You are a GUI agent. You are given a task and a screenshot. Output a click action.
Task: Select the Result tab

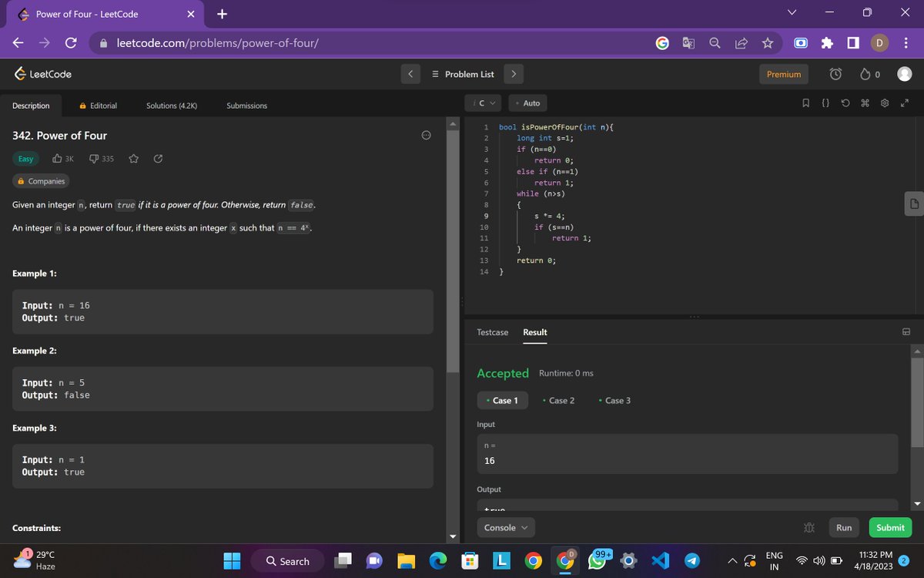click(x=535, y=332)
